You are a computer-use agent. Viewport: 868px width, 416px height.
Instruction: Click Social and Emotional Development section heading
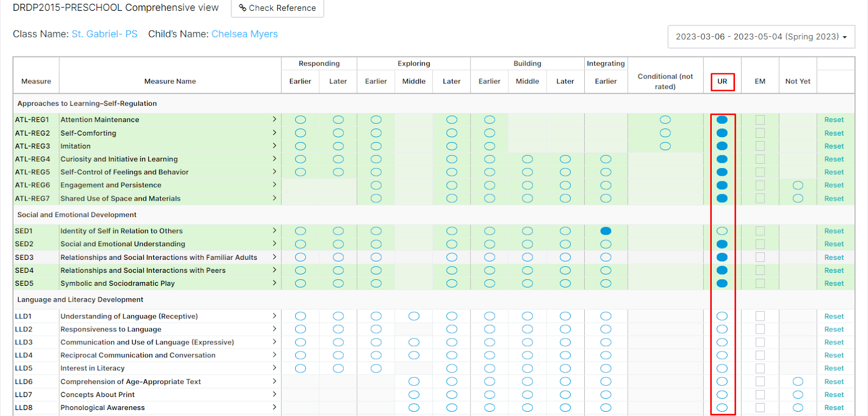click(x=77, y=215)
